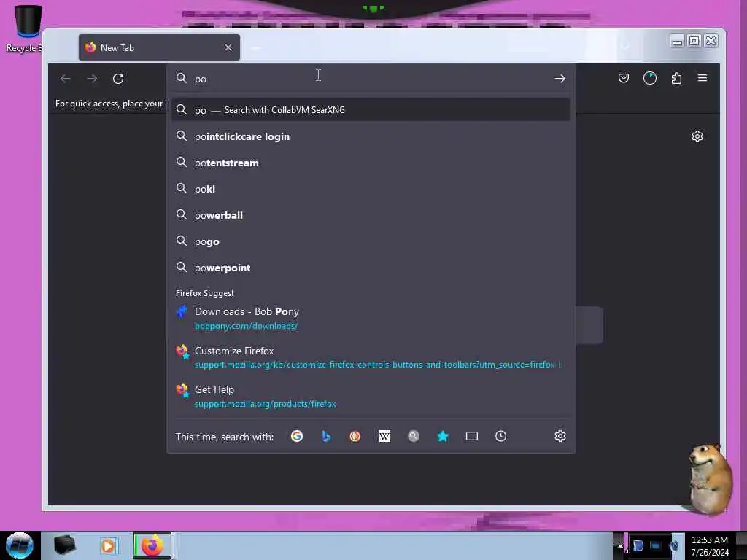
Task: Search this time with Wikipedia
Action: [384, 436]
